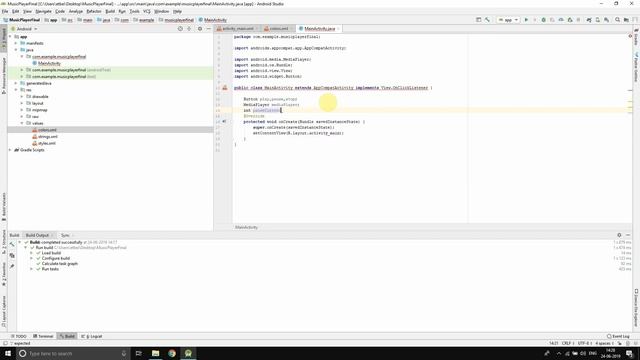The width and height of the screenshot is (640, 360).
Task: Switch to the colors.xml editor tab
Action: (x=278, y=29)
